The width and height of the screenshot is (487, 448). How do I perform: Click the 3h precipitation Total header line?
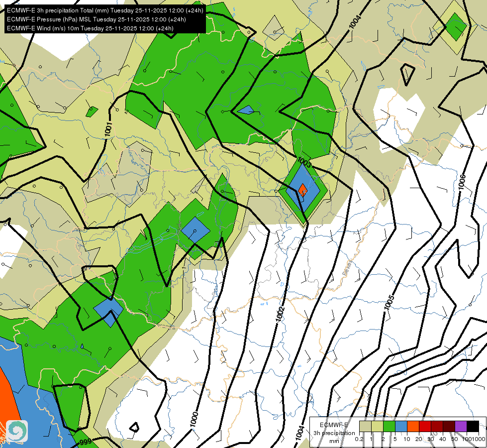click(105, 10)
